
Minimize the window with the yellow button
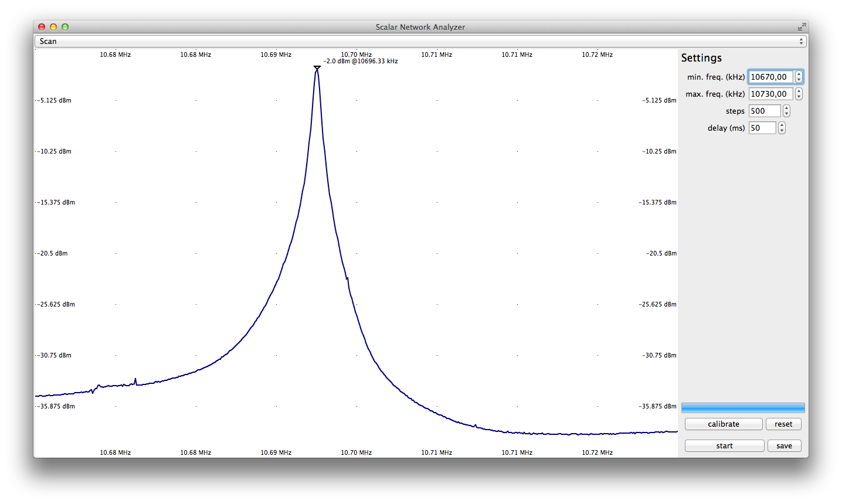click(x=53, y=27)
